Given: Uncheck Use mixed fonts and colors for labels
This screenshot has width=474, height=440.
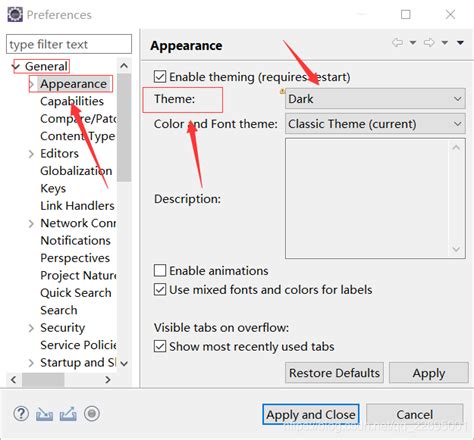Looking at the screenshot, I should coord(160,290).
